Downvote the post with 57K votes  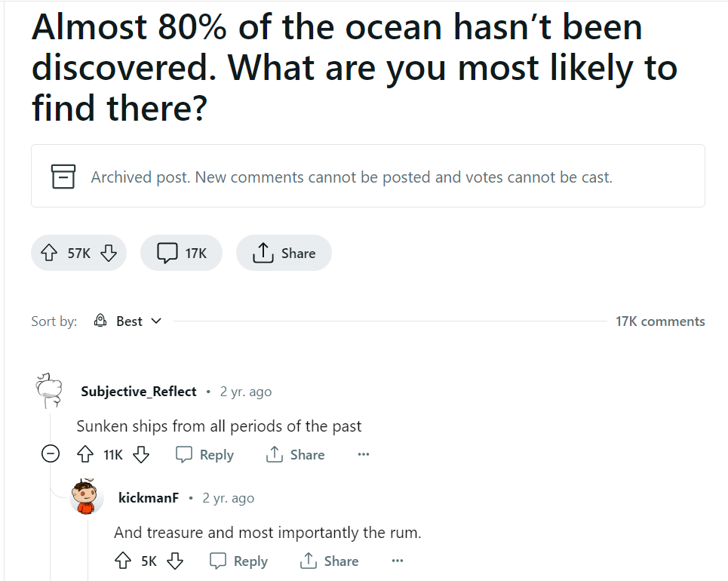[108, 254]
